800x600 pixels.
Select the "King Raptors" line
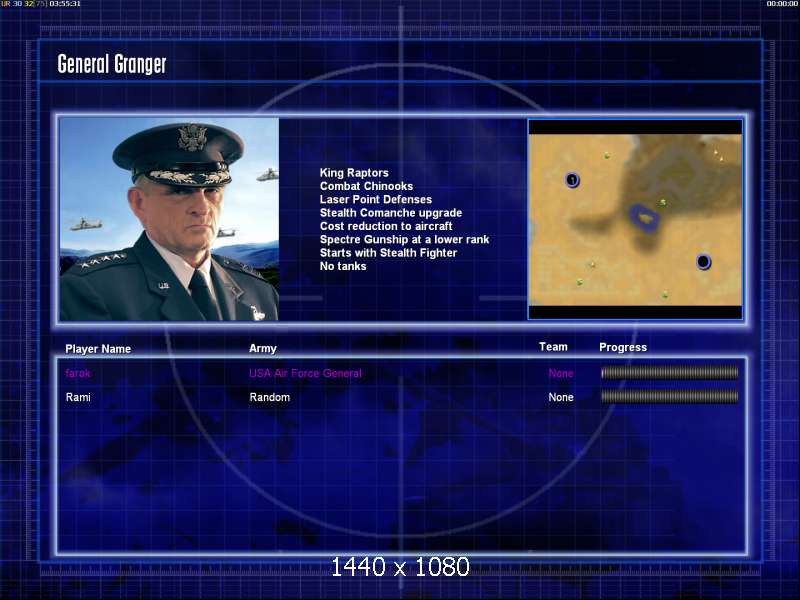tap(354, 173)
